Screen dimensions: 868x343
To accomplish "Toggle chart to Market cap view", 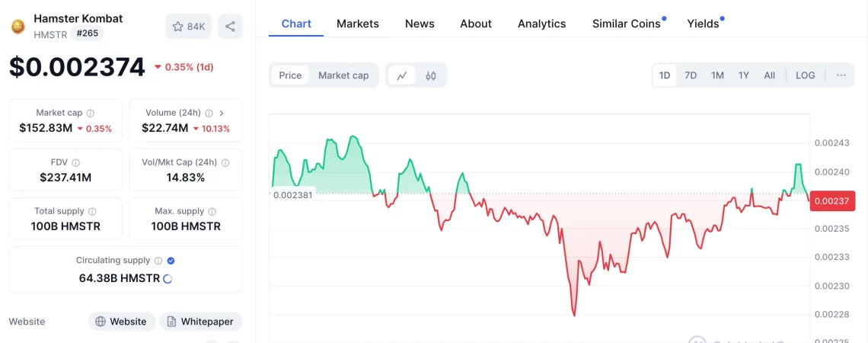I will coord(343,75).
